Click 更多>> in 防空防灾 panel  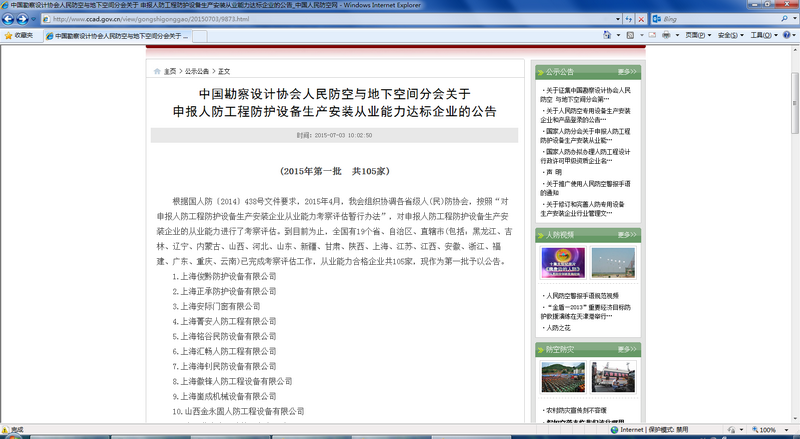coord(627,350)
